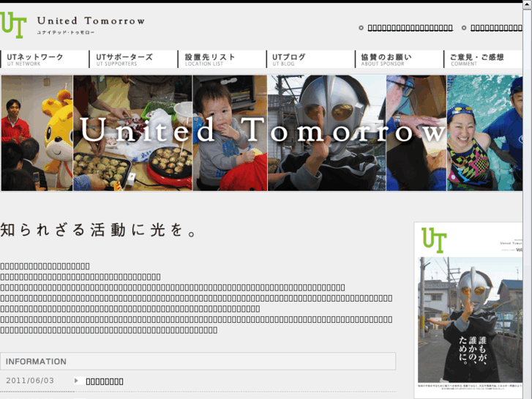This screenshot has width=532, height=399.
Task: Click the green UT logo
Action: [x=13, y=25]
